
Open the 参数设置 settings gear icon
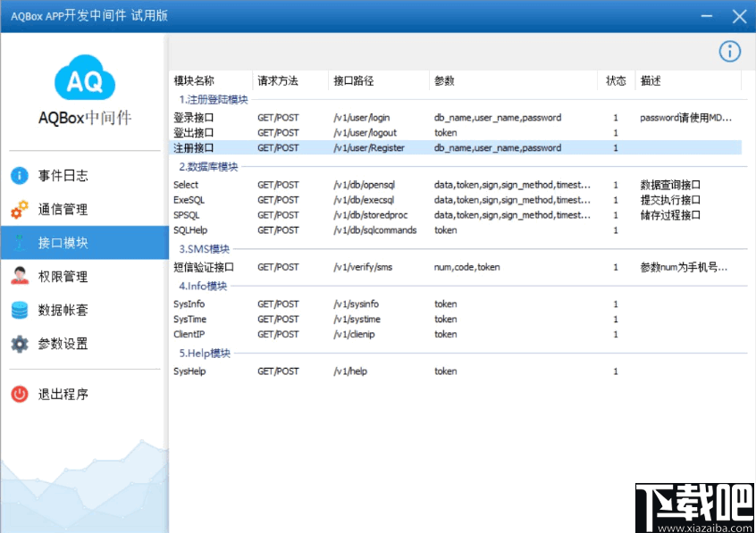click(x=20, y=343)
